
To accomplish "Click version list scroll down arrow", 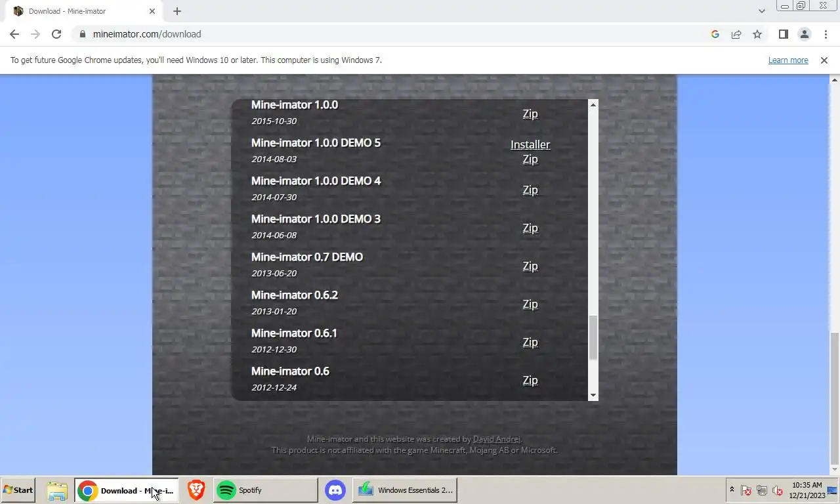I will point(593,395).
